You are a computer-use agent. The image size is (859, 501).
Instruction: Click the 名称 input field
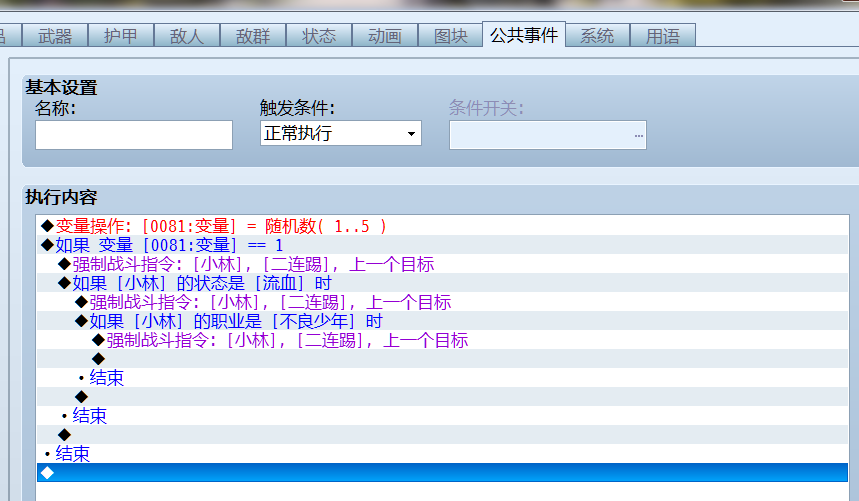click(134, 135)
